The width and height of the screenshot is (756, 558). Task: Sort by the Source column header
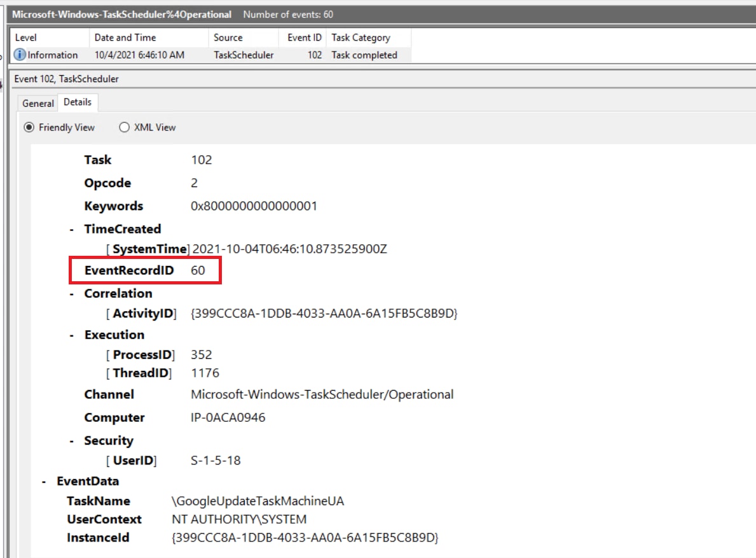click(244, 38)
